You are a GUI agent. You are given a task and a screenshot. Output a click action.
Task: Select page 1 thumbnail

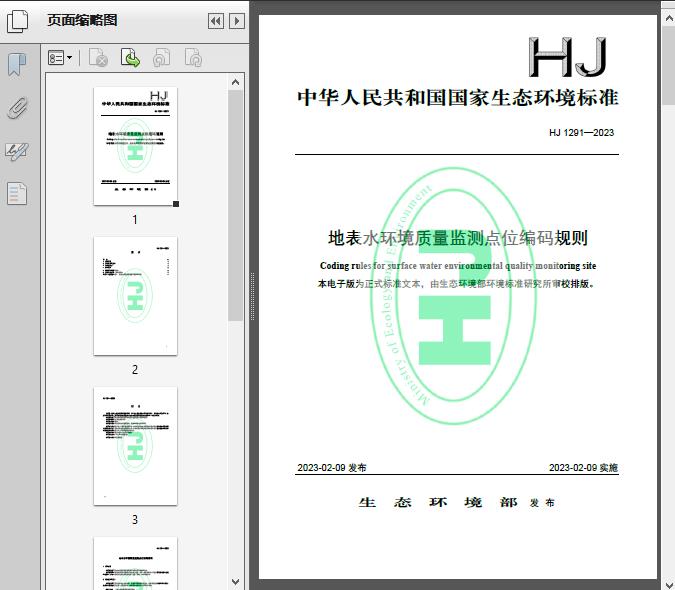[135, 146]
